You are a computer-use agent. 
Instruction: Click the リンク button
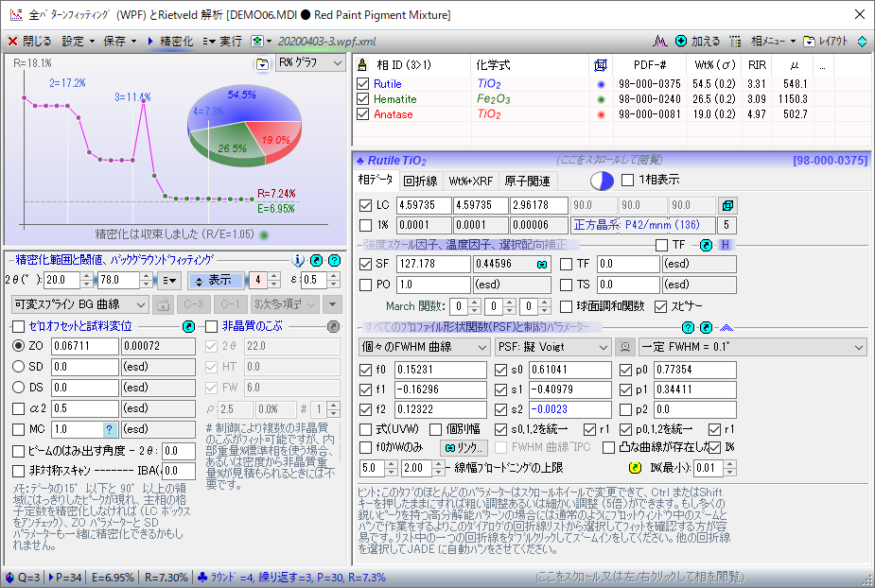(464, 448)
